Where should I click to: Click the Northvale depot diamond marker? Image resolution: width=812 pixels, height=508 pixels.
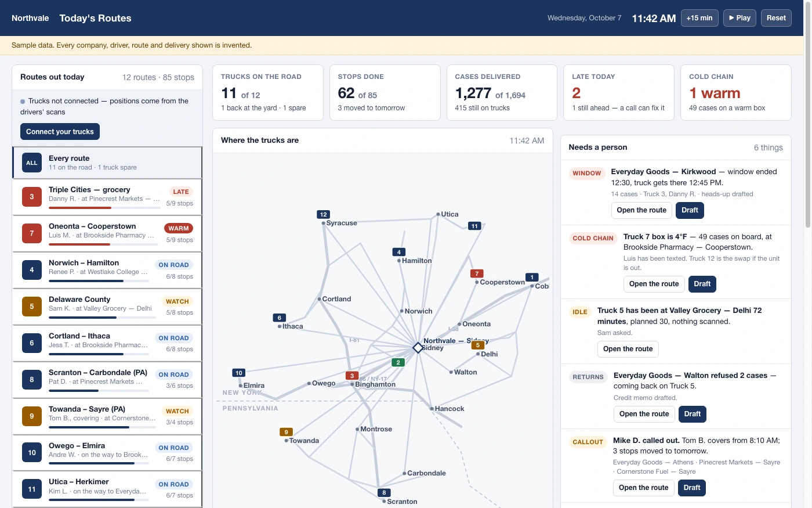[418, 348]
